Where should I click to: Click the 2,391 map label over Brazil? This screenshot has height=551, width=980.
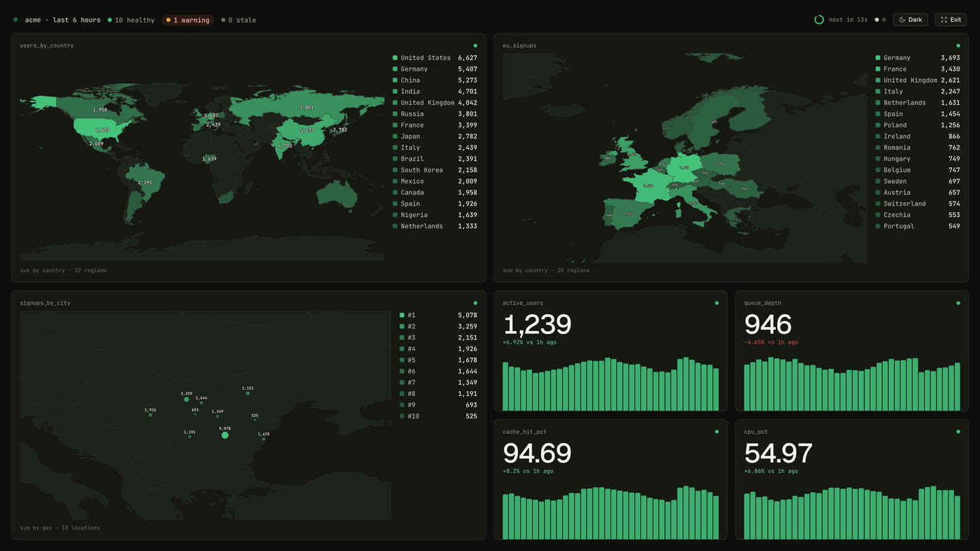145,182
